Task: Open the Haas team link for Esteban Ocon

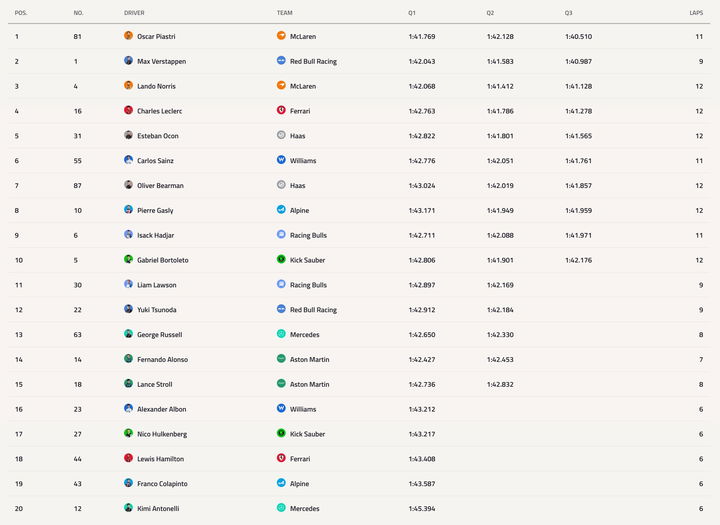Action: [x=298, y=136]
